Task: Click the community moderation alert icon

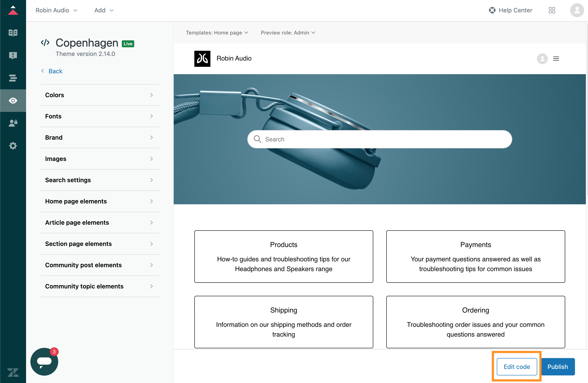Action: (x=13, y=55)
